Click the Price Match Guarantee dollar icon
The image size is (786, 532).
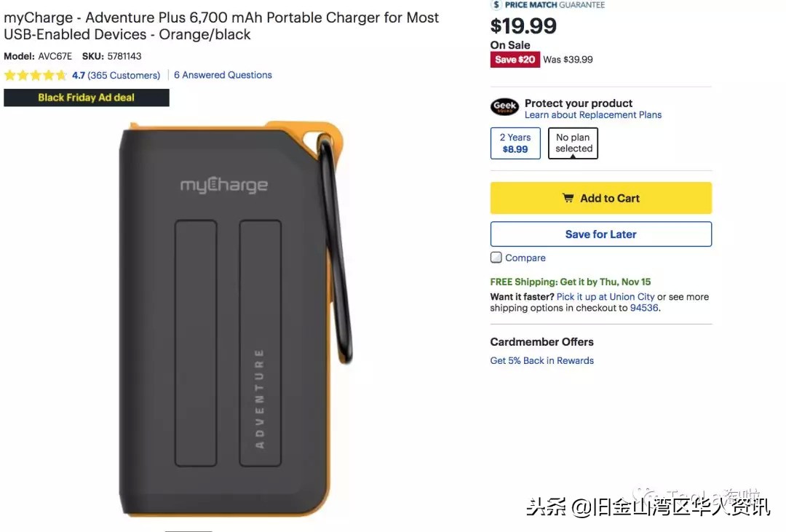496,5
